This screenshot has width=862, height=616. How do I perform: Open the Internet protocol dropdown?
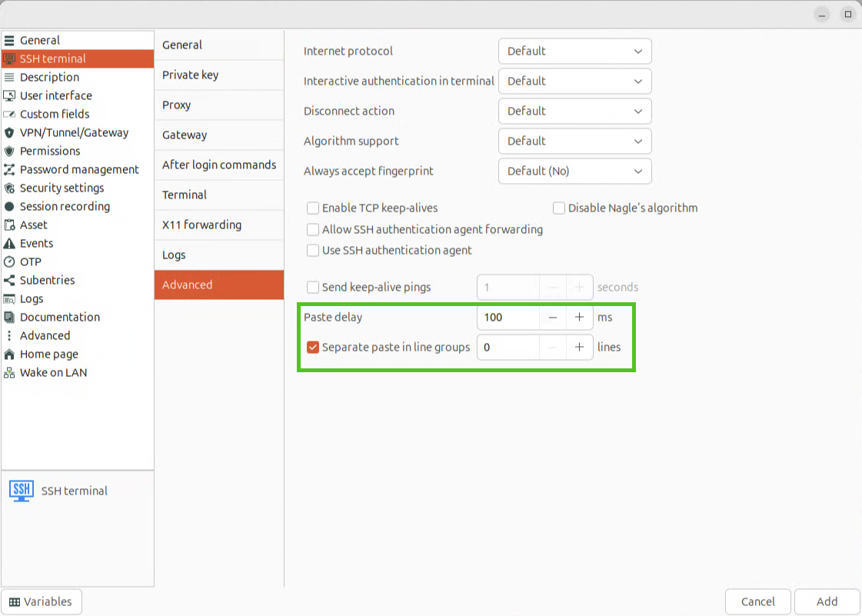pyautogui.click(x=574, y=52)
